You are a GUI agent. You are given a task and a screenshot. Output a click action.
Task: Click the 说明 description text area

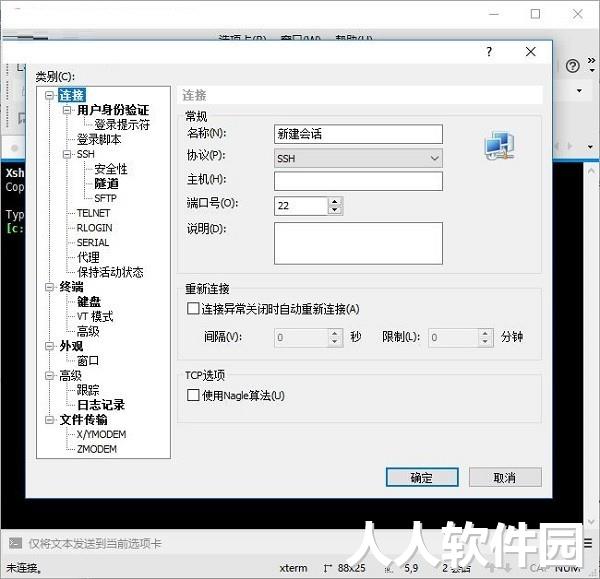(x=358, y=243)
